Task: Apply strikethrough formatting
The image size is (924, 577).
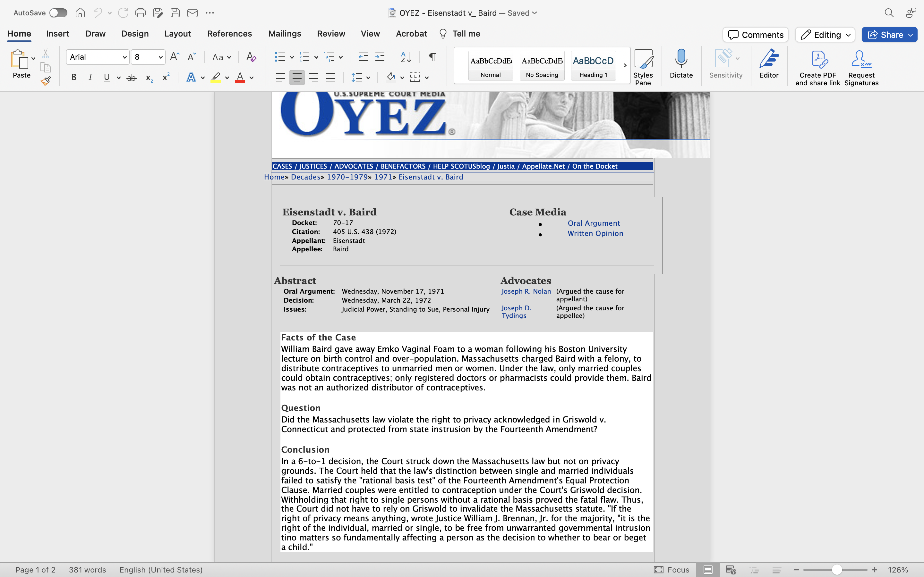Action: click(x=131, y=78)
